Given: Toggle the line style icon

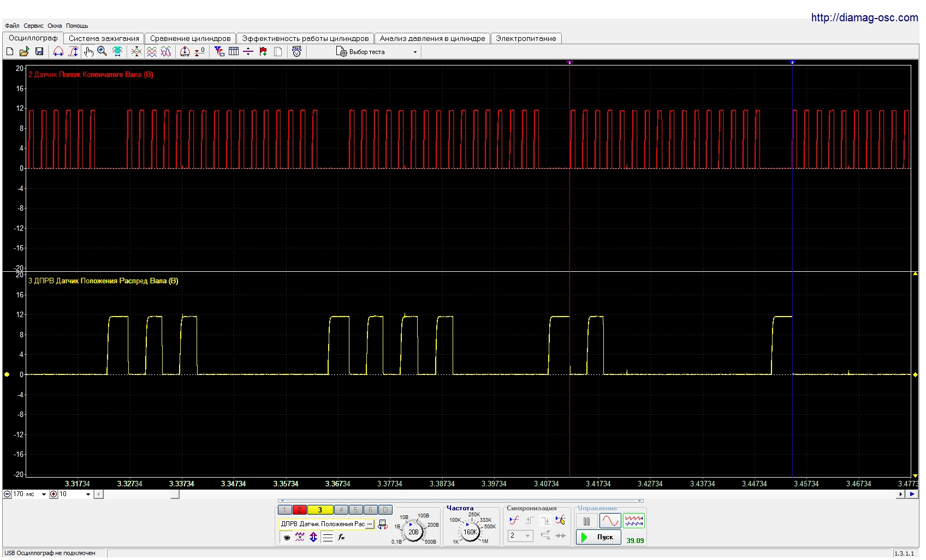Looking at the screenshot, I should 328,537.
